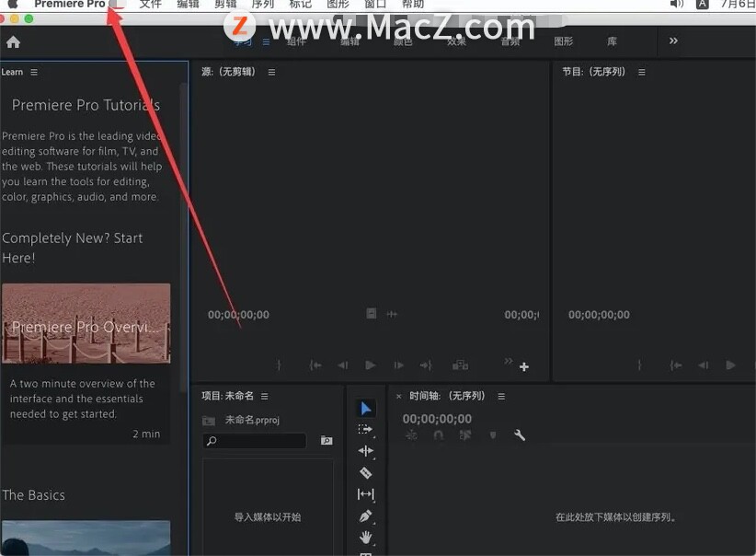Open the 编辑 menu in menu bar
The image size is (756, 556).
[x=188, y=5]
